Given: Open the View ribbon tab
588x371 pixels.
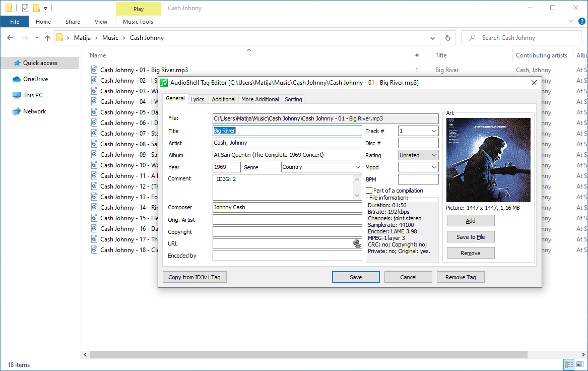Looking at the screenshot, I should coord(101,22).
